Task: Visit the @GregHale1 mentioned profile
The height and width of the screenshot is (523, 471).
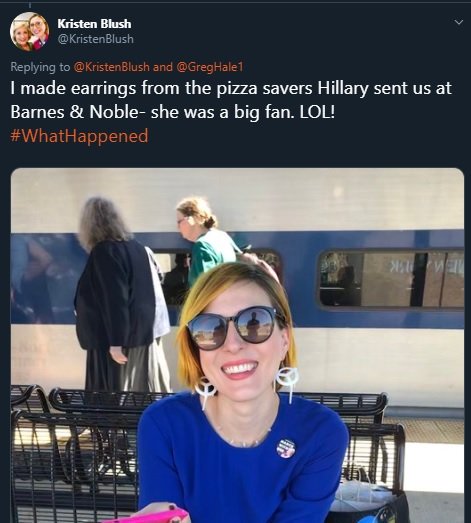Action: [x=209, y=67]
